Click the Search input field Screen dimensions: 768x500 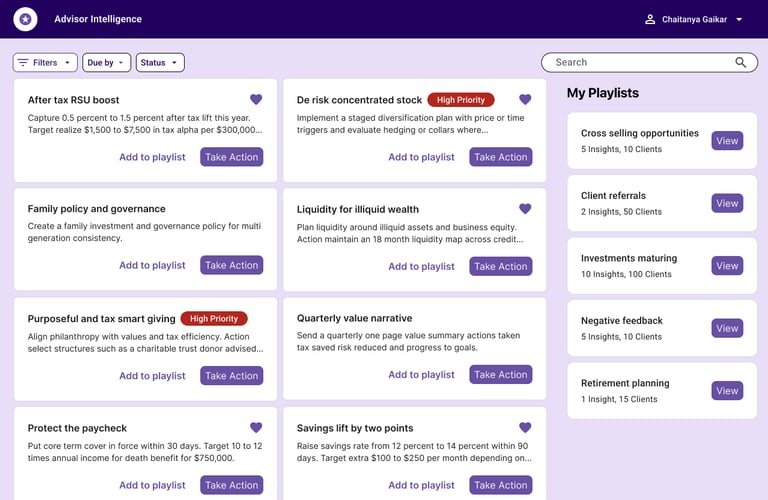tap(640, 62)
